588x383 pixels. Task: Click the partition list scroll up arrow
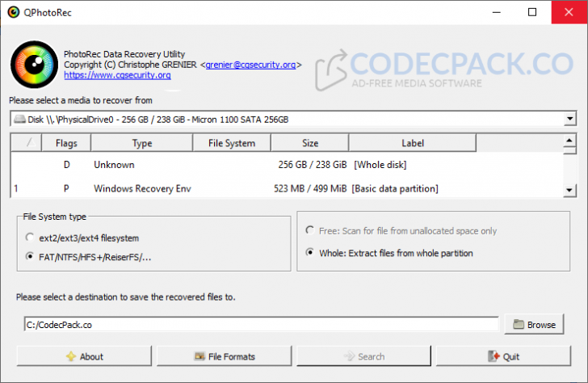569,141
